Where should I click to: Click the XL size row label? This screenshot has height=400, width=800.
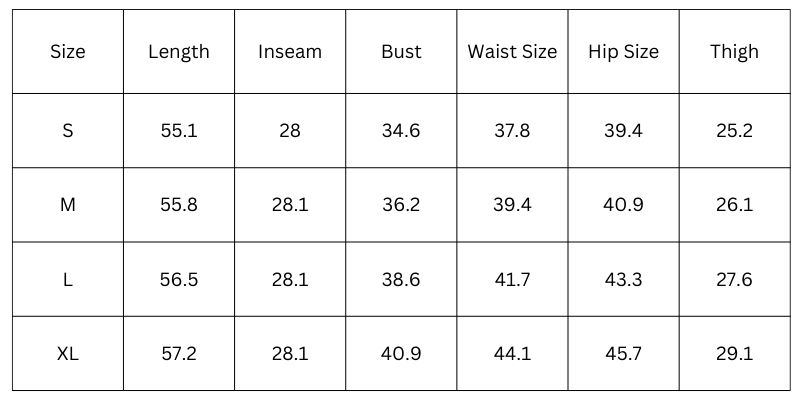coord(68,354)
